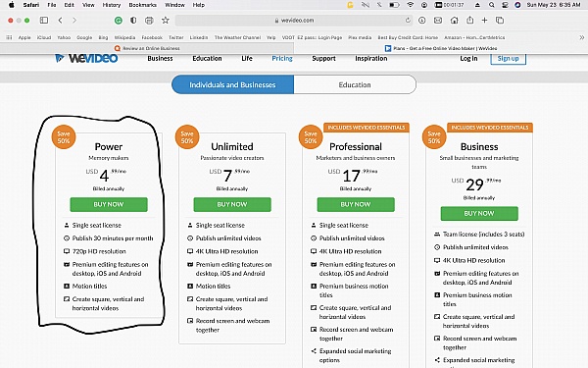Open a new tab with the plus icon
This screenshot has height=368, width=588.
[x=484, y=21]
